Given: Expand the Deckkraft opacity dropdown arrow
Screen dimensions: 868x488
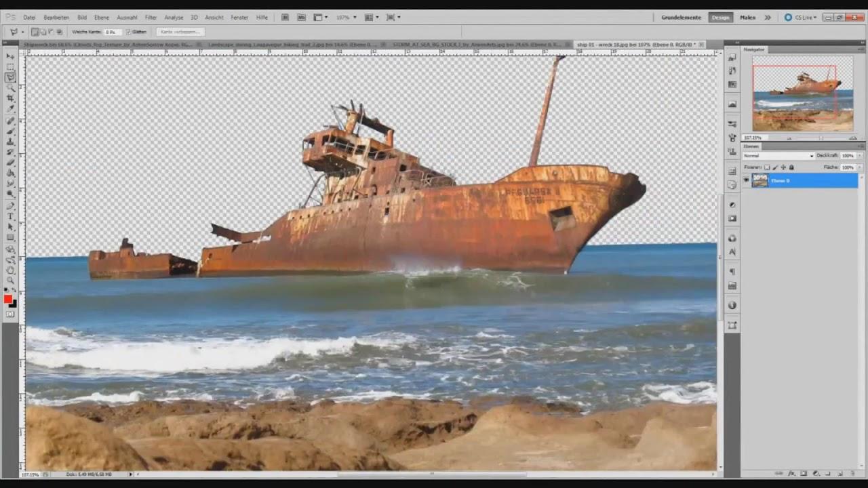Looking at the screenshot, I should click(x=860, y=156).
